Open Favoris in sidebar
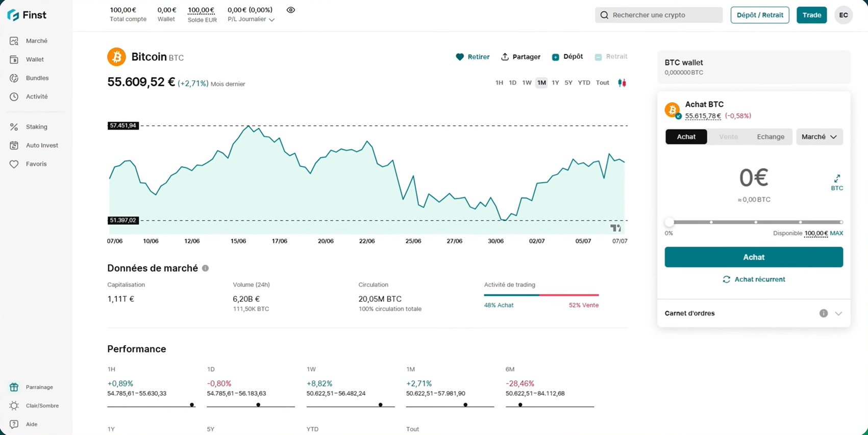This screenshot has width=868, height=435. point(28,164)
